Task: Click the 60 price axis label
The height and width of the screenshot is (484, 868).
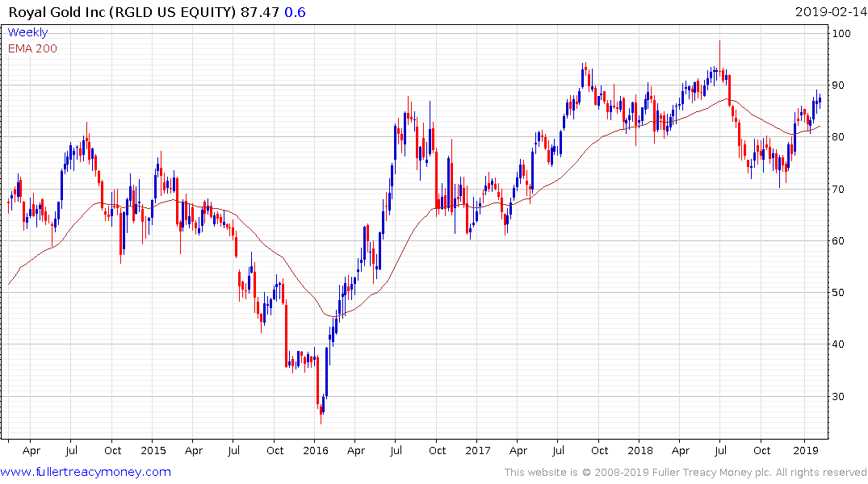Action: [x=838, y=240]
